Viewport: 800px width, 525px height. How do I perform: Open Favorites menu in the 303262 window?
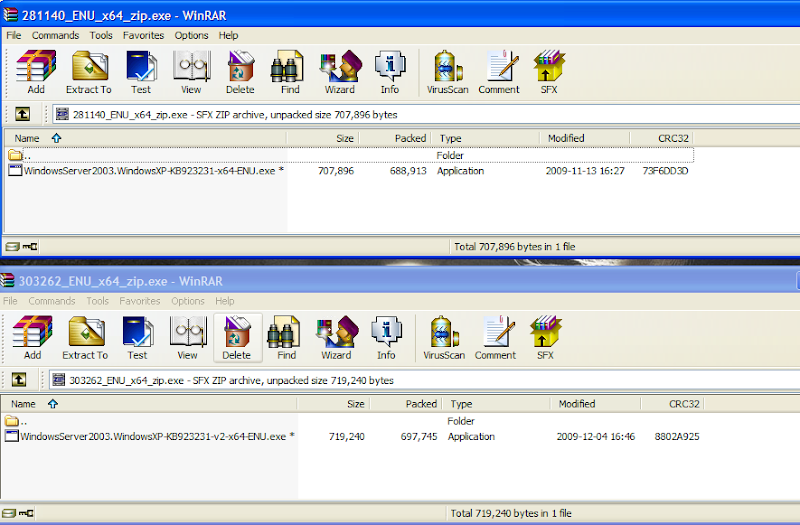(140, 301)
